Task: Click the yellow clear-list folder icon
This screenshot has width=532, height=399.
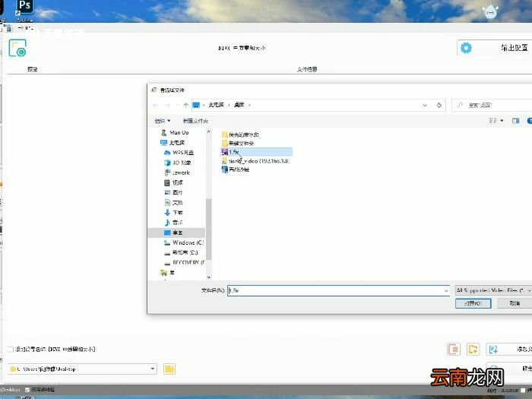Action: click(x=473, y=349)
